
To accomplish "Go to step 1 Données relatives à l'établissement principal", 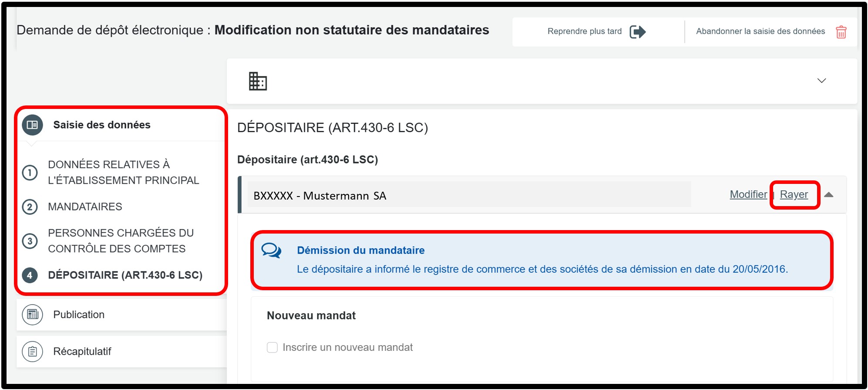I will (x=123, y=172).
